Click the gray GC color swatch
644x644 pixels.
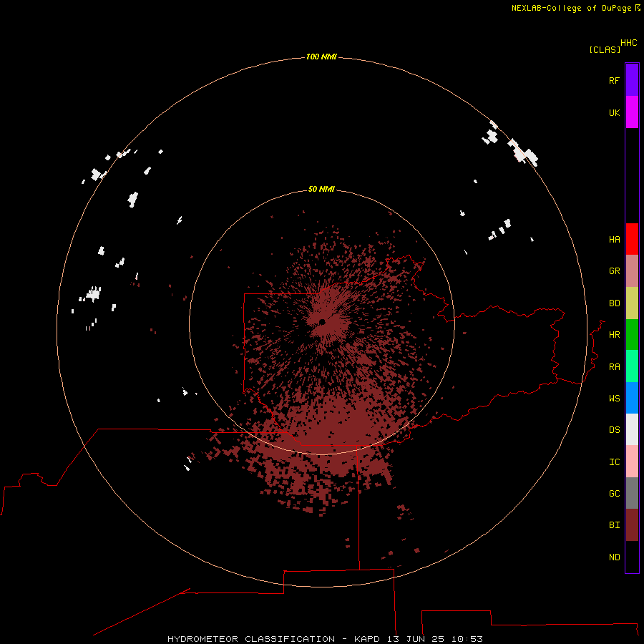tap(632, 493)
